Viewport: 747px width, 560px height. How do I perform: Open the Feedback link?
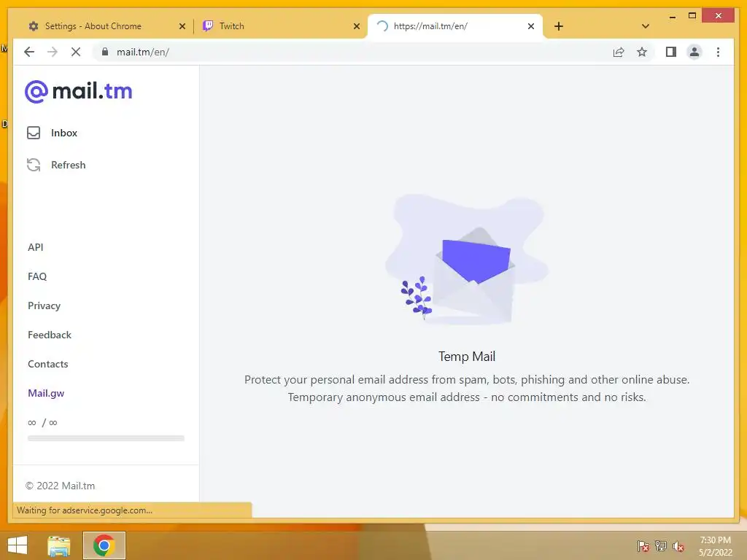pos(49,335)
